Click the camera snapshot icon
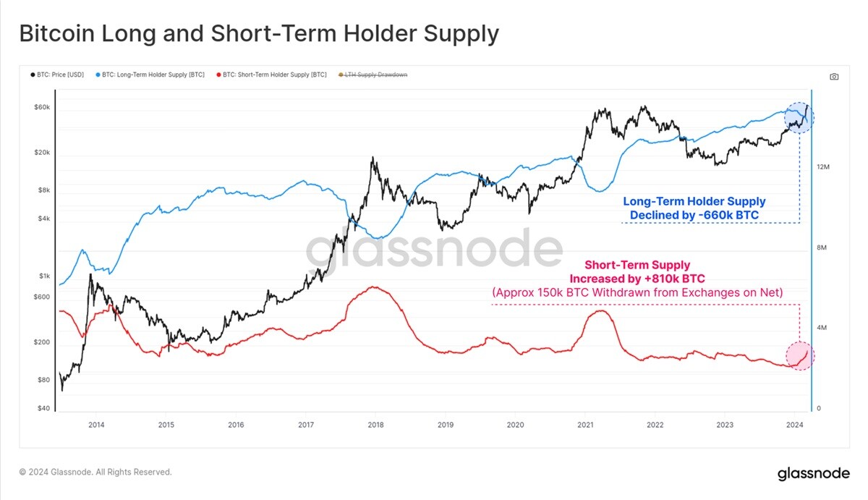Screen dimensions: 868x500 tap(834, 77)
